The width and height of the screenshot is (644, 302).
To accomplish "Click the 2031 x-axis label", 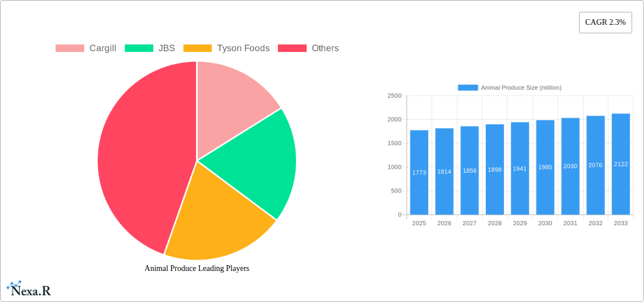I will point(571,223).
